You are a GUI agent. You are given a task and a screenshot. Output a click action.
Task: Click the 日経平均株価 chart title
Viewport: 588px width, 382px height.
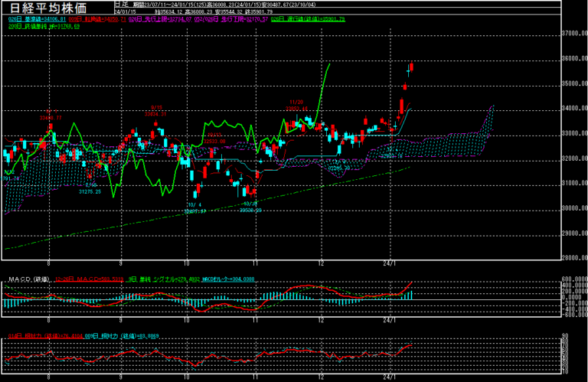(48, 8)
